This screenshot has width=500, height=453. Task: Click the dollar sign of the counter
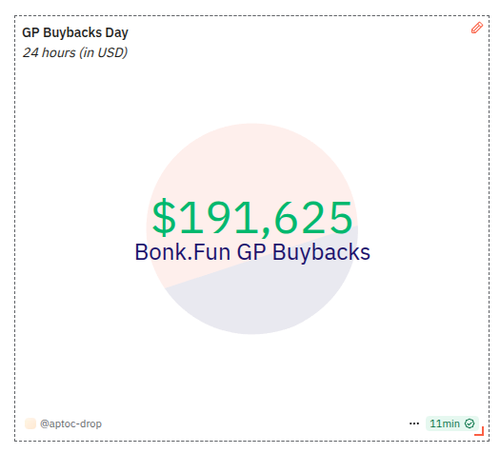coord(164,218)
